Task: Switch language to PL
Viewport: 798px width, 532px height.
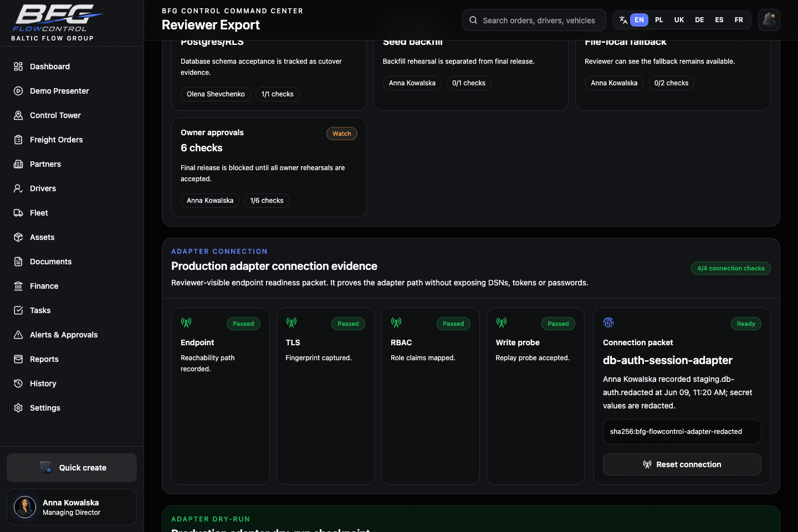Action: point(659,20)
